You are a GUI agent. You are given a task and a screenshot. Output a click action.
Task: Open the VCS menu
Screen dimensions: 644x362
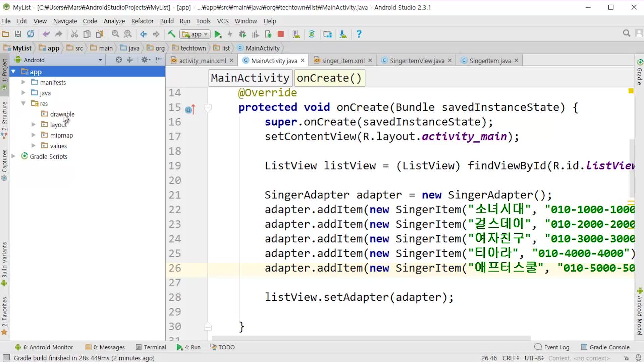click(222, 21)
